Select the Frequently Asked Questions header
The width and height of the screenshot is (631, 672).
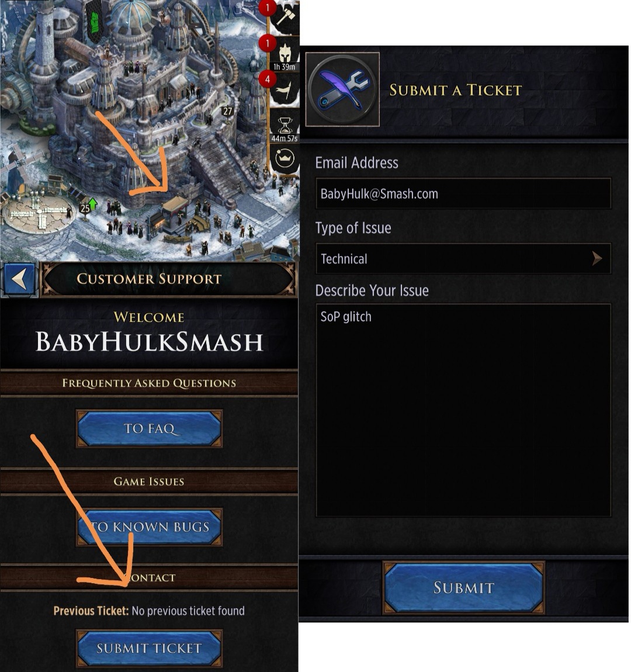click(x=149, y=383)
